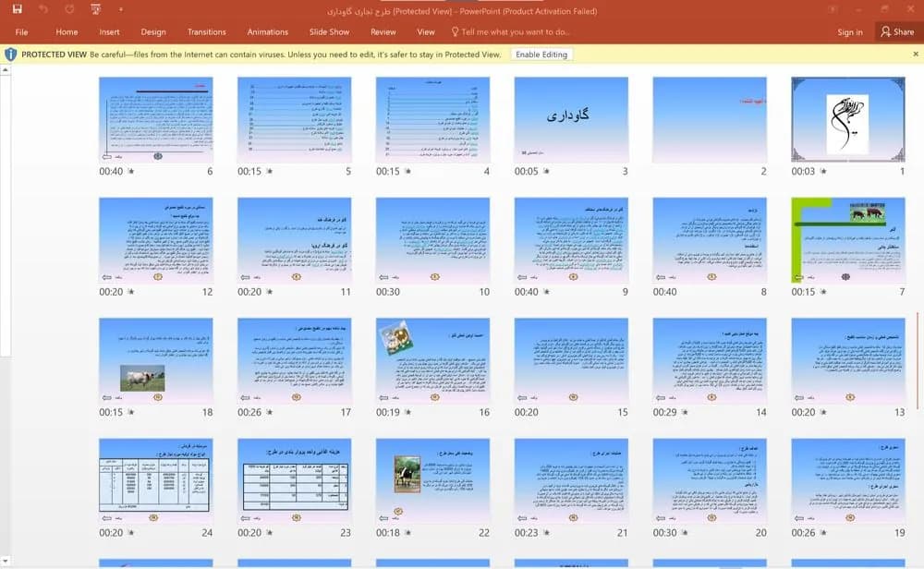Click the transition star under slide 22
924x569 pixels.
[x=407, y=532]
